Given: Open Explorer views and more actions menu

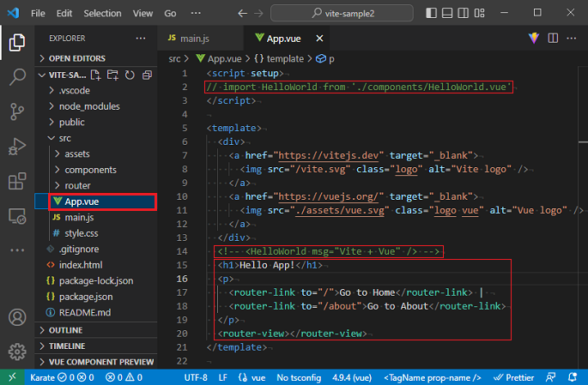Looking at the screenshot, I should pyautogui.click(x=141, y=39).
